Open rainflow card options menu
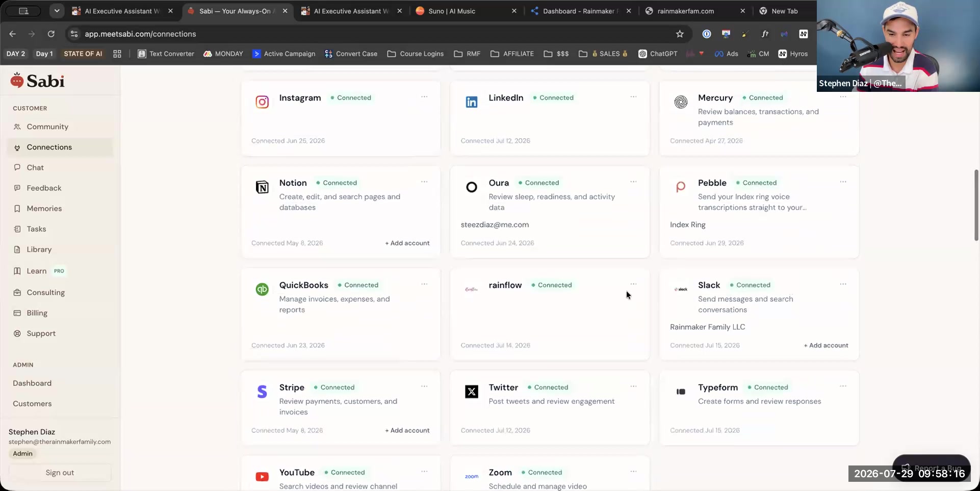Viewport: 980px width, 491px height. point(633,284)
